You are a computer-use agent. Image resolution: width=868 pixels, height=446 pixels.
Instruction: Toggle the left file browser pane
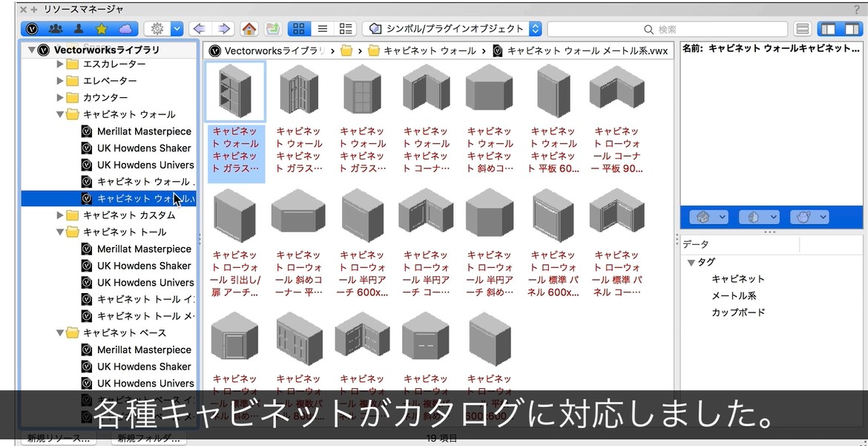click(x=829, y=29)
